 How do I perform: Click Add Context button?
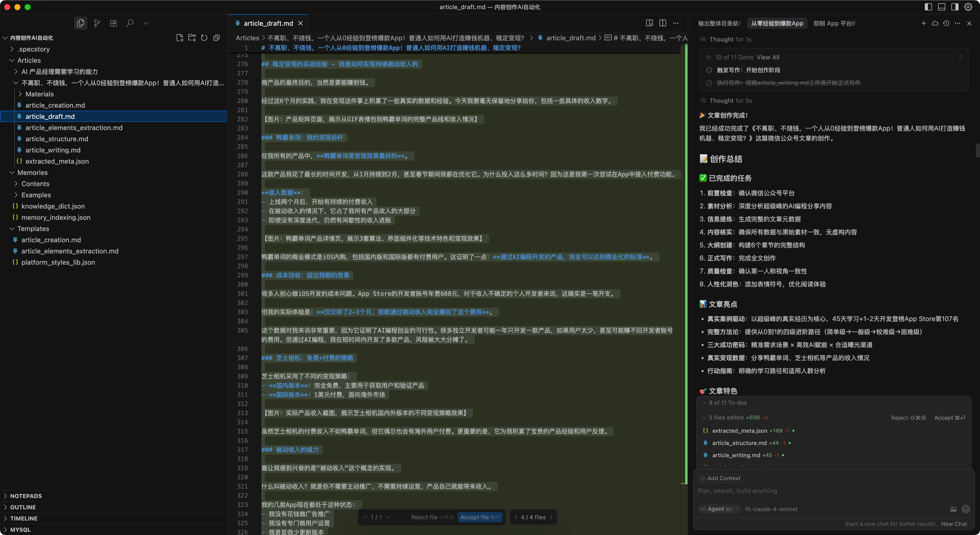(x=720, y=478)
